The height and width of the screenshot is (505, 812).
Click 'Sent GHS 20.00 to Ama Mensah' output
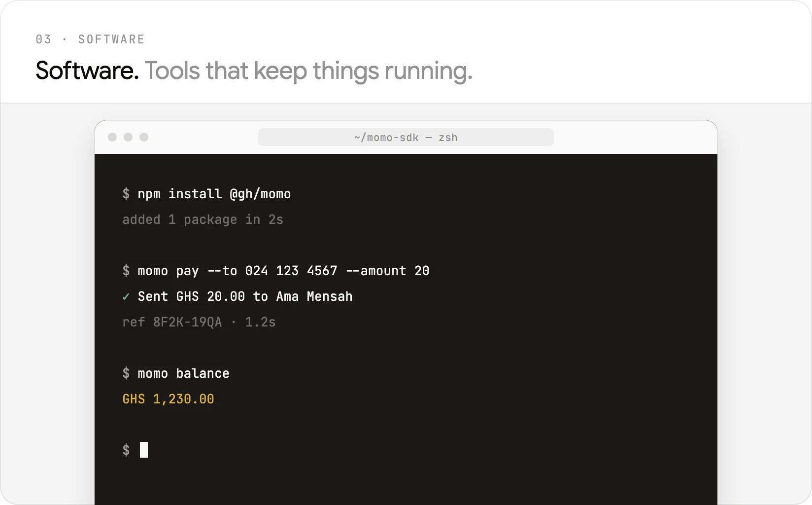tap(245, 296)
